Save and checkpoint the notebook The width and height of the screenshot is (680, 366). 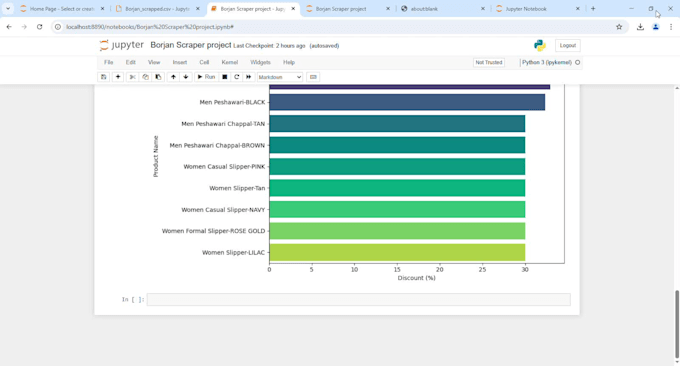point(104,77)
